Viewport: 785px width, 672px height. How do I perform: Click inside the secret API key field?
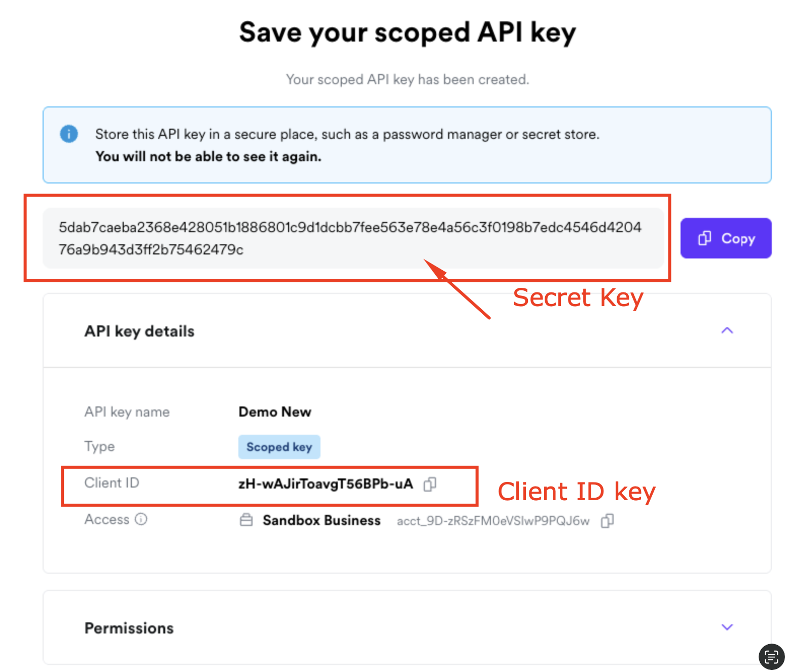pos(350,238)
